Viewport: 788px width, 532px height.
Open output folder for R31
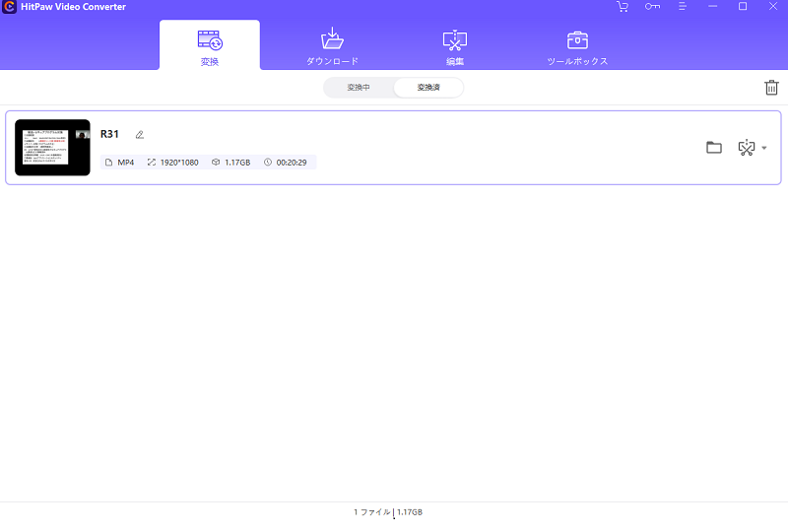713,148
